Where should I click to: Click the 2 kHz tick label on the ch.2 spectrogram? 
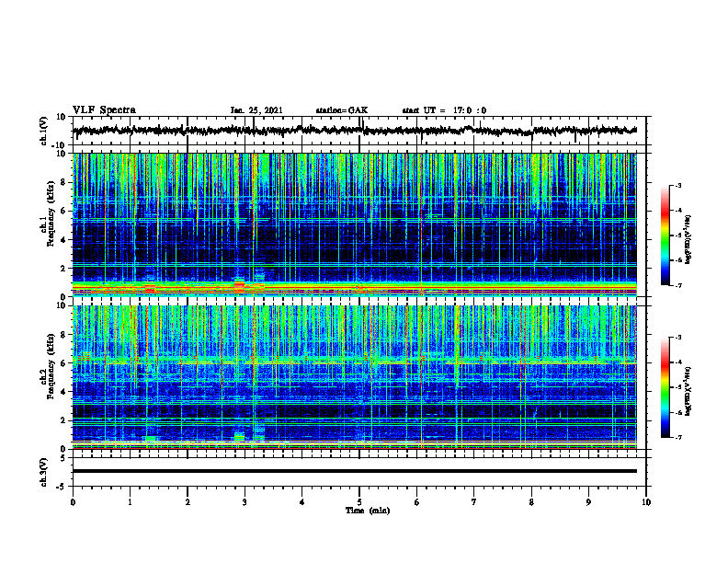[63, 420]
